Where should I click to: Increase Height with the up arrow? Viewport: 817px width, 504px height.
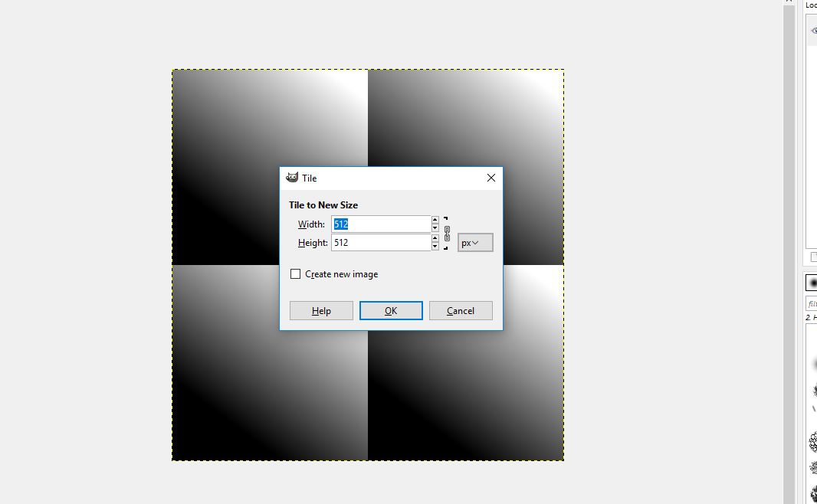pos(435,238)
